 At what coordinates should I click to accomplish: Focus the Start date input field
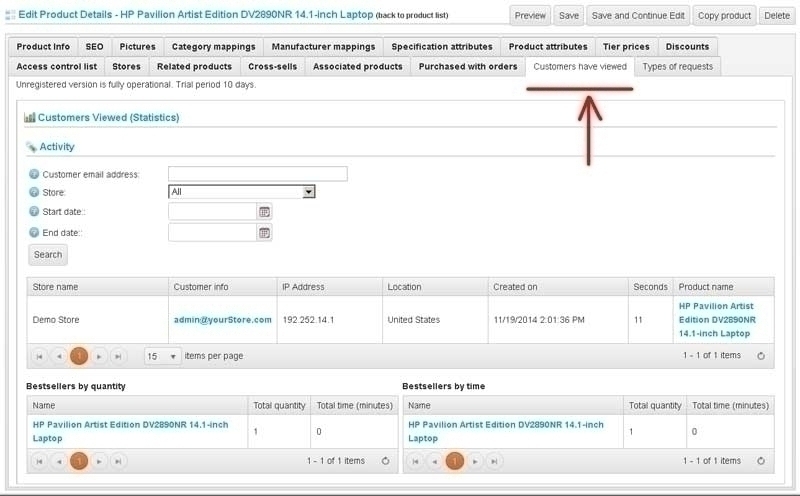pyautogui.click(x=213, y=211)
